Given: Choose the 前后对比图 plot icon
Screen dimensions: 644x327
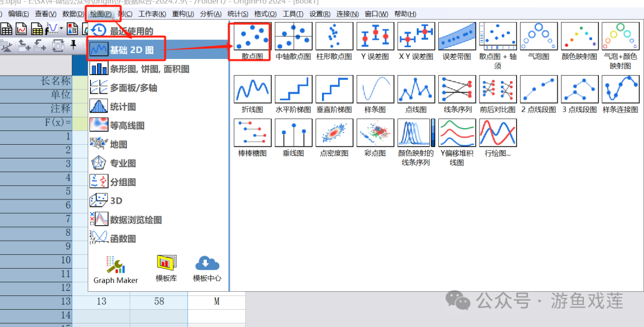Looking at the screenshot, I should point(498,89).
